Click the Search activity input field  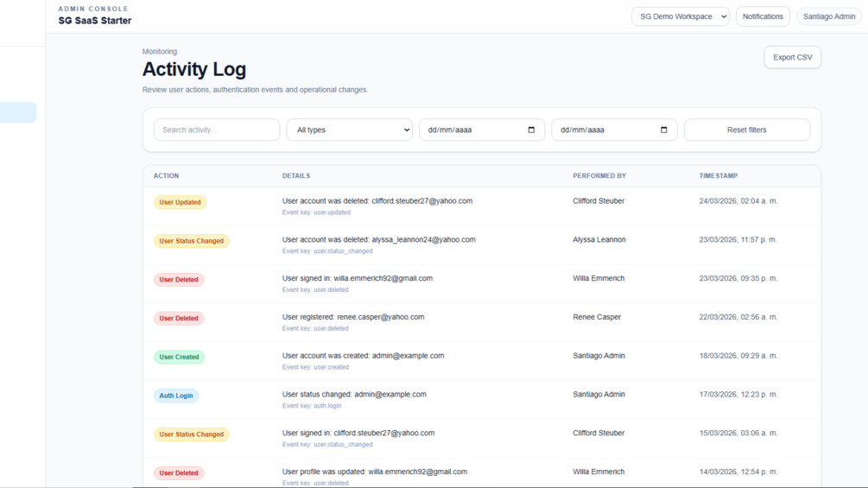(x=217, y=130)
